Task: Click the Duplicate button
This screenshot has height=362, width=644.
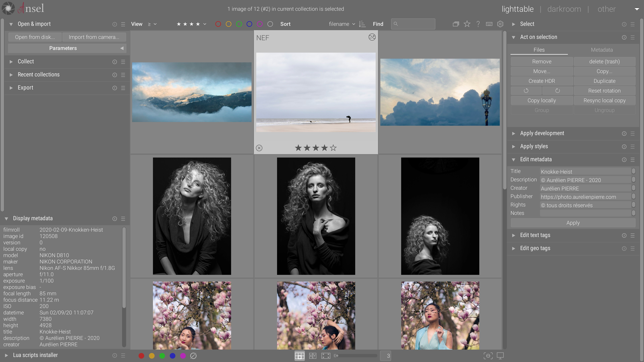Action: 604,81
